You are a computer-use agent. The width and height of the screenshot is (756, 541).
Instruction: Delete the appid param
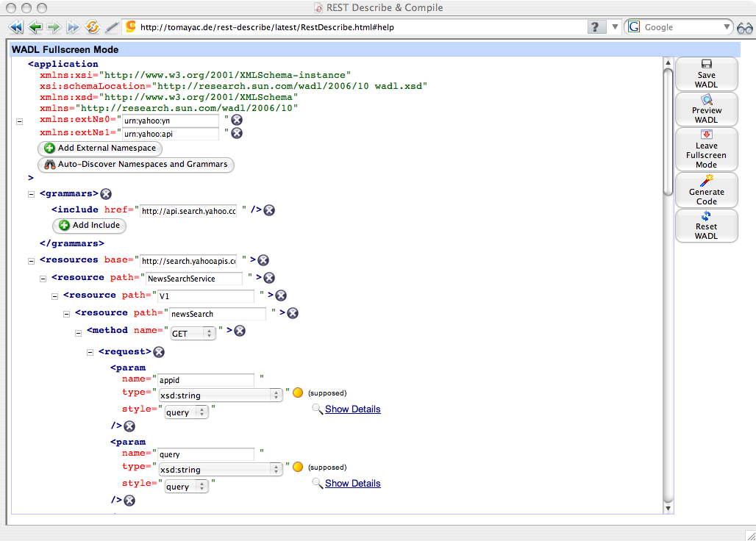129,426
